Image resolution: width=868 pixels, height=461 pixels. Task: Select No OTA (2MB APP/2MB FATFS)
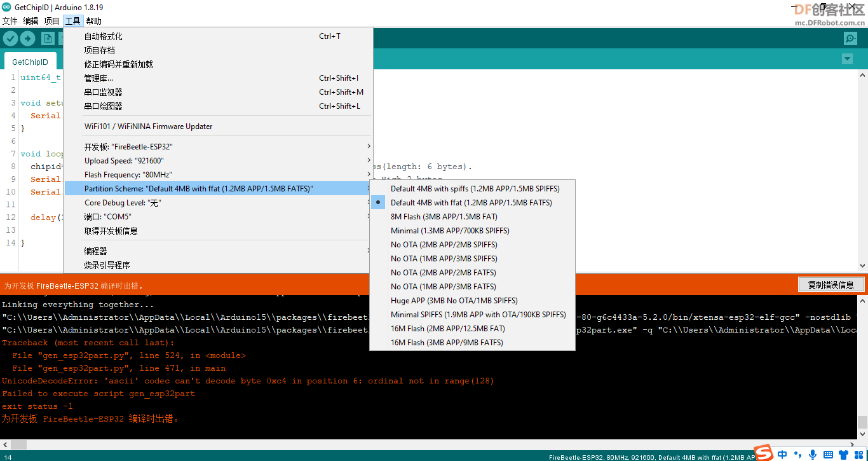point(472,273)
